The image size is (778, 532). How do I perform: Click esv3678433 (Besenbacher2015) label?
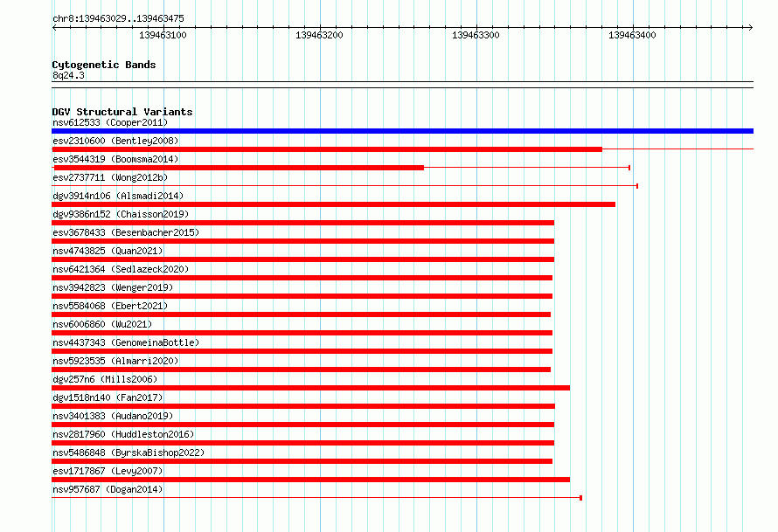126,232
